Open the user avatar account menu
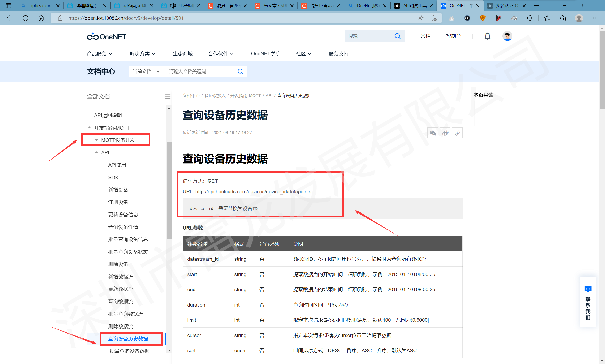This screenshot has width=605, height=364. (507, 36)
